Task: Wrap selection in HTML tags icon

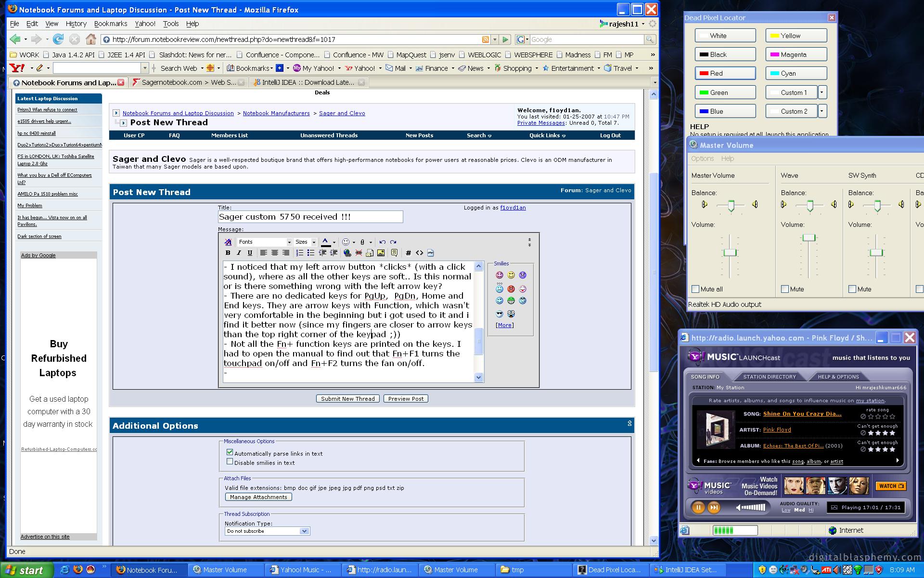Action: tap(419, 253)
